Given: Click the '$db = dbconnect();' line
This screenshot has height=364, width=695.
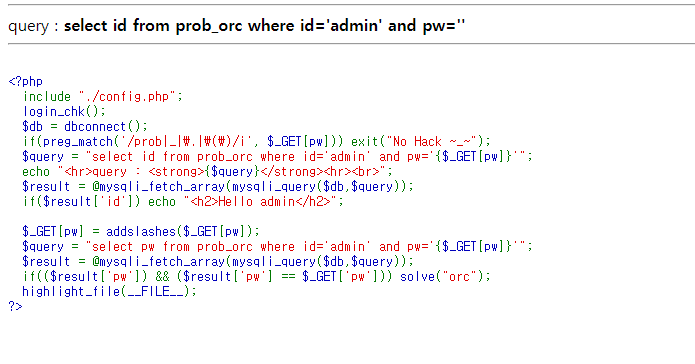Looking at the screenshot, I should (85, 127).
